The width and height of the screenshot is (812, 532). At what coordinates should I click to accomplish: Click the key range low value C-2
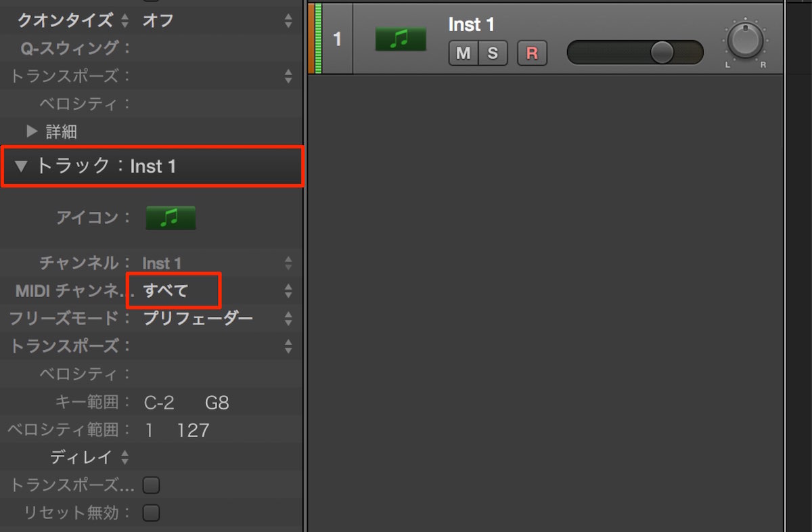coord(160,403)
